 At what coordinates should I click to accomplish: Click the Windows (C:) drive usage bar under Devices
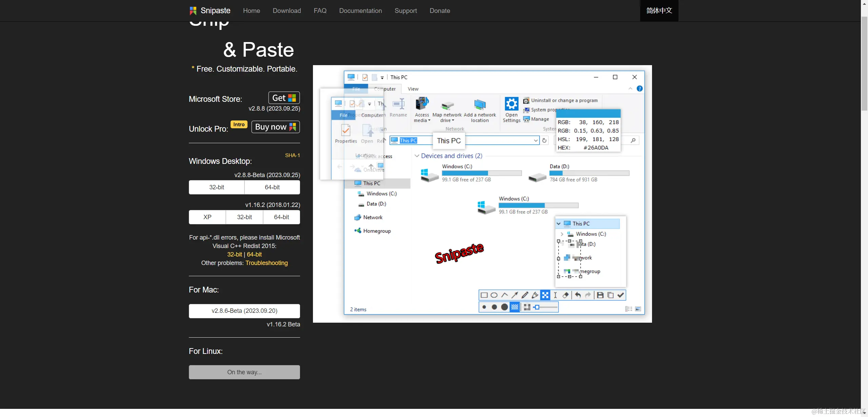click(482, 173)
